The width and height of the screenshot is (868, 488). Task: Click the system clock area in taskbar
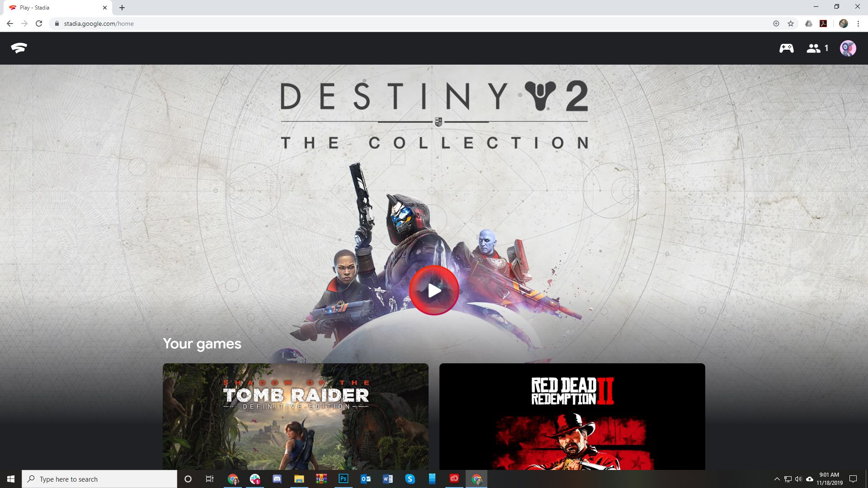click(830, 479)
